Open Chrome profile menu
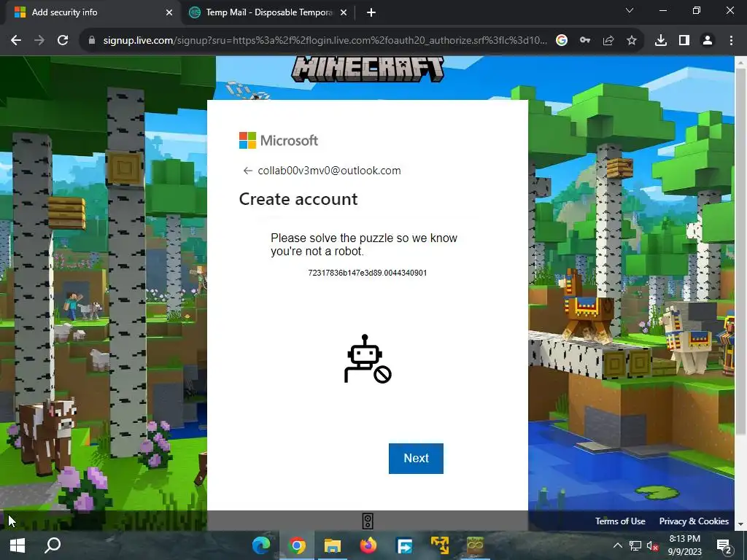The height and width of the screenshot is (560, 747). 708,41
